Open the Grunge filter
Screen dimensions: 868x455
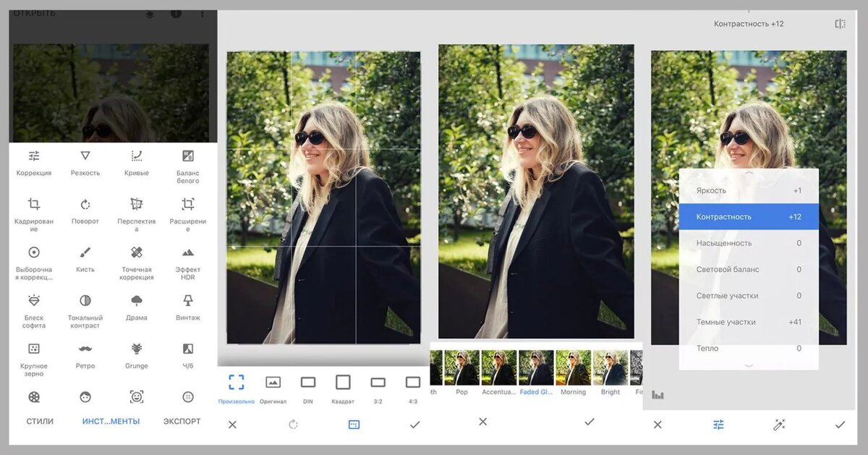pos(137,356)
